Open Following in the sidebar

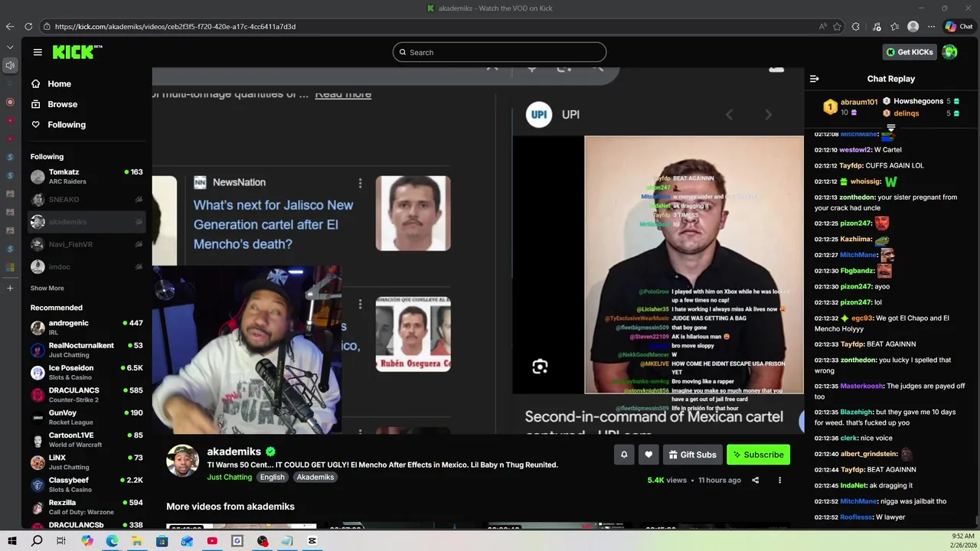point(67,125)
